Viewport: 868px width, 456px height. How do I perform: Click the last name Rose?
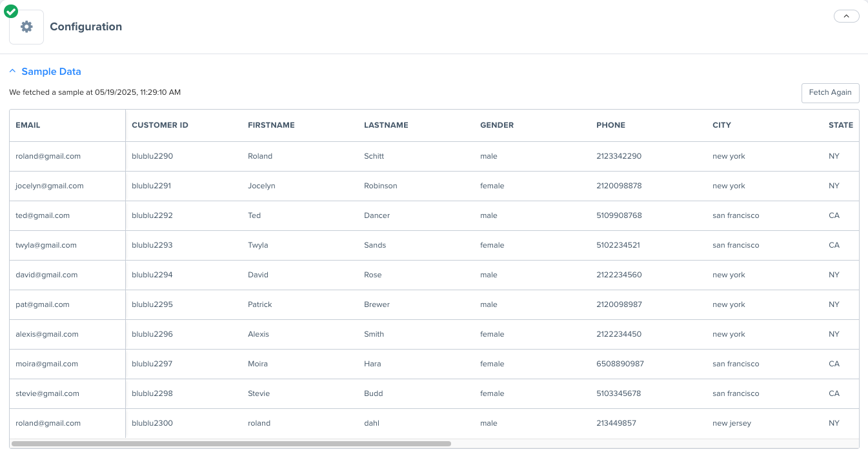[x=373, y=275]
